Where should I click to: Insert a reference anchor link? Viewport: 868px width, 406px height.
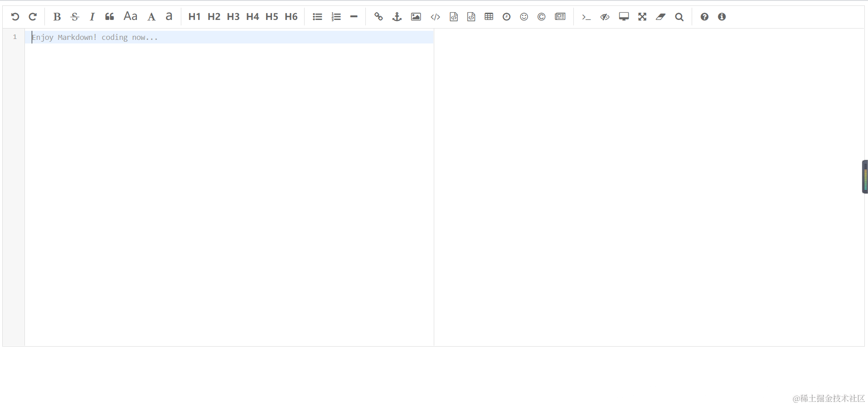[397, 17]
